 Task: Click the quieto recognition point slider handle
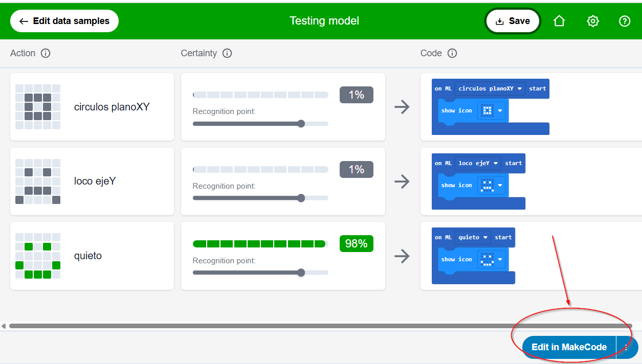pos(301,272)
